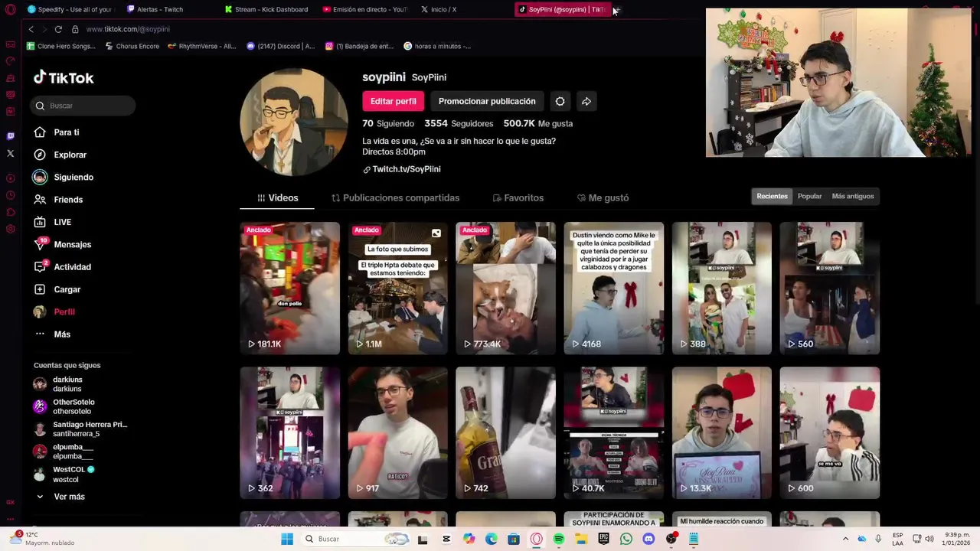Open Twitch icon in Opera sidebar
This screenshot has height=551, width=980.
tap(10, 136)
